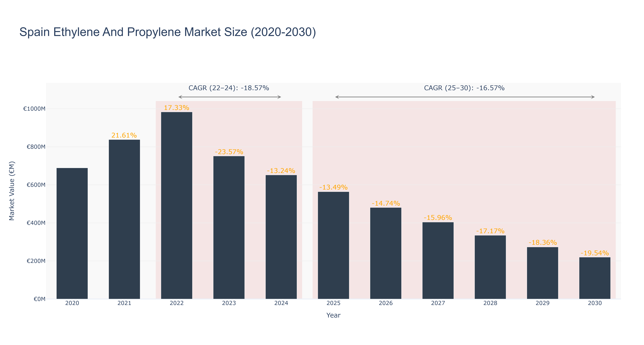
Task: Click the €800M y-axis tick label
Action: (x=36, y=147)
